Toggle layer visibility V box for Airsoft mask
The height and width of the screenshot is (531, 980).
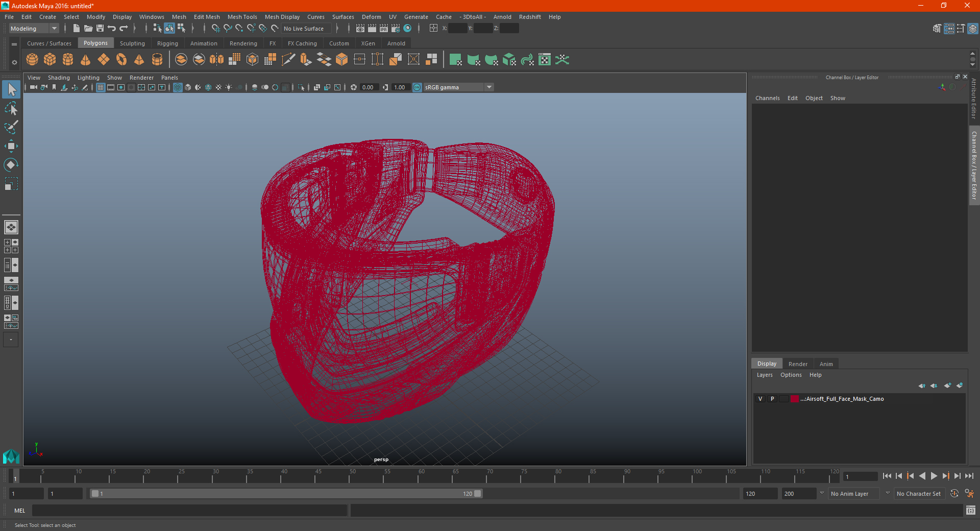pyautogui.click(x=760, y=399)
